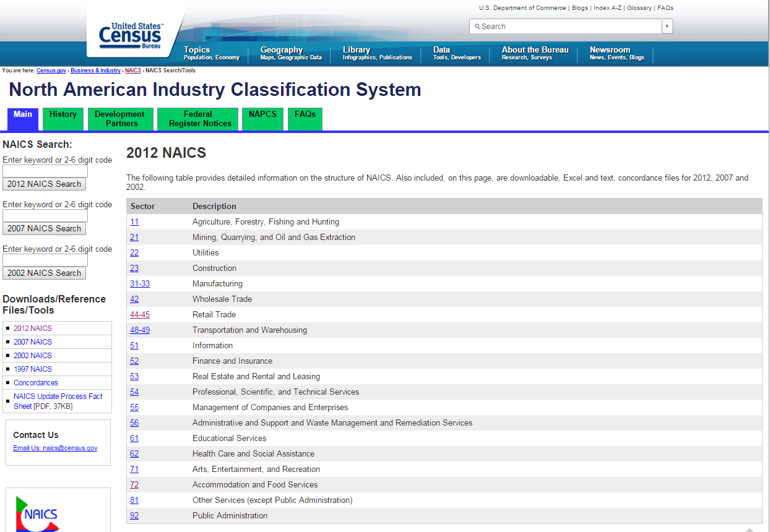Focus the 2002 NAICS keyword input

(x=45, y=260)
